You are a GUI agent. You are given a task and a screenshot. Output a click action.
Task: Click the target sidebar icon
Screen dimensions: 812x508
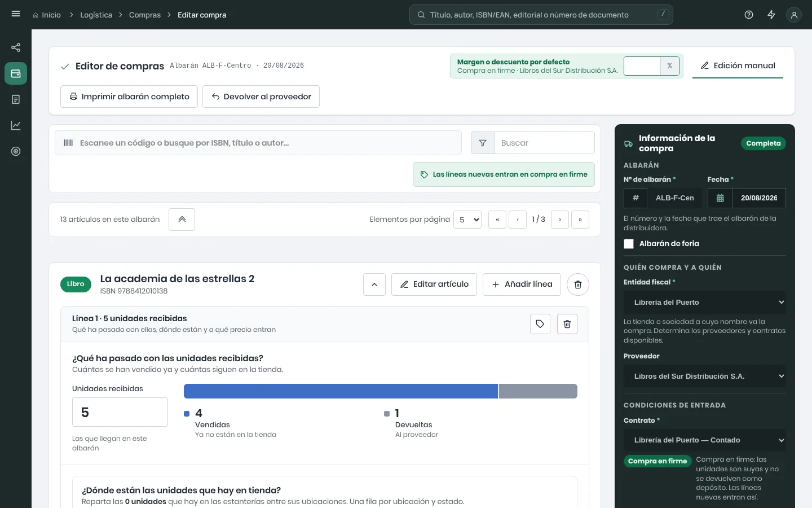click(16, 151)
